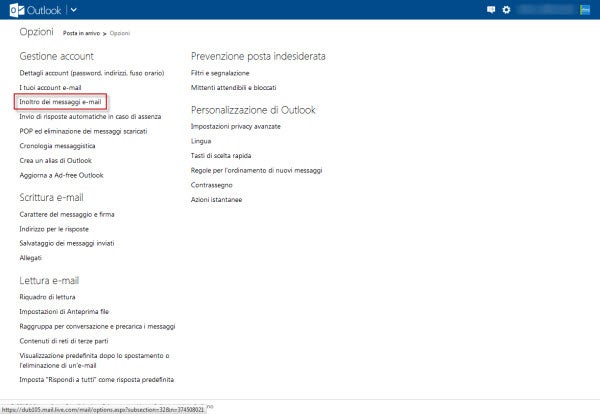Image resolution: width=600 pixels, height=414 pixels.
Task: Open Invio di risposte automatiche link
Action: (x=90, y=117)
